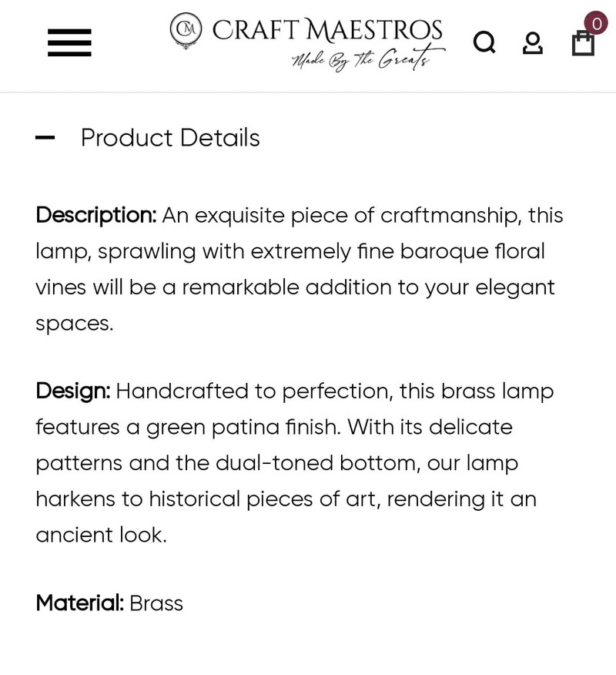Click the bold Material label

[79, 603]
